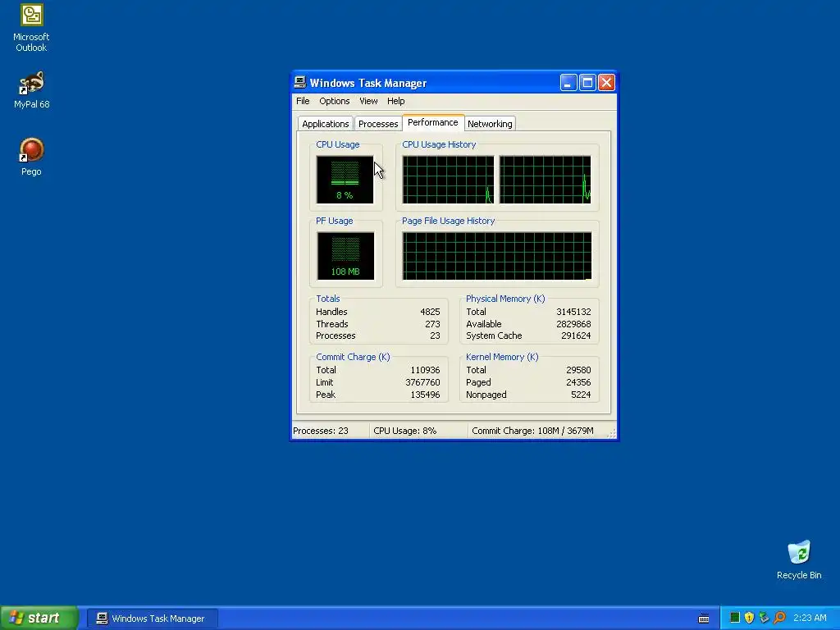The image size is (840, 630).
Task: Click the orange magnifier tray icon
Action: coord(779,618)
